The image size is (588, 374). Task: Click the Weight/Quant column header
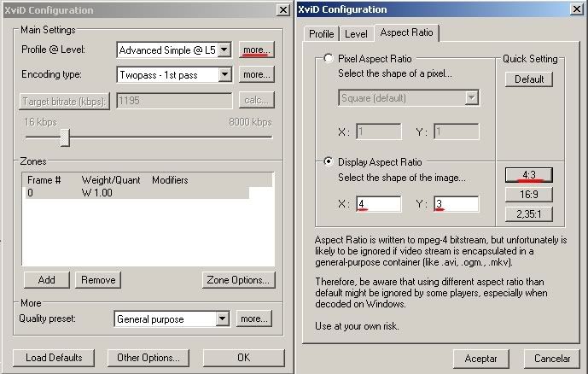[111, 180]
